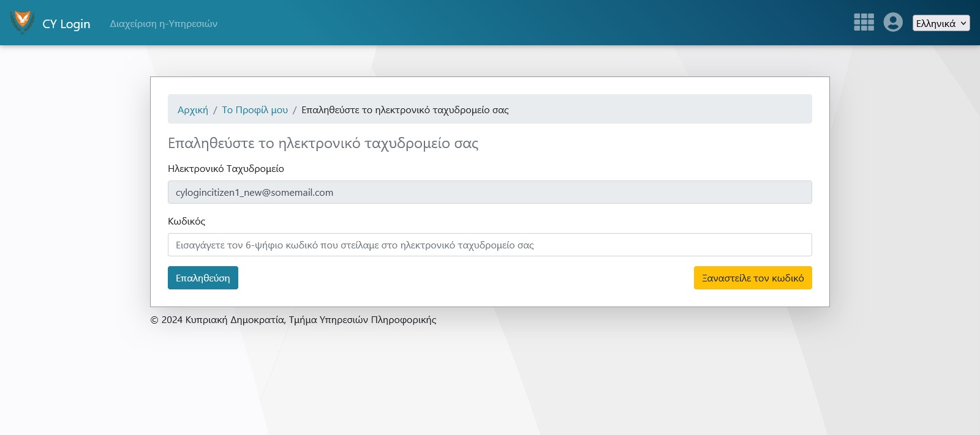980x435 pixels.
Task: Open Το Προφίλ μου breadcrumb link
Action: click(255, 110)
